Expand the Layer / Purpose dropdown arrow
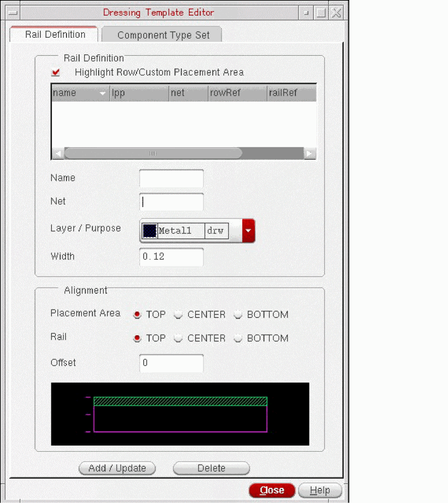The height and width of the screenshot is (503, 448). [248, 231]
